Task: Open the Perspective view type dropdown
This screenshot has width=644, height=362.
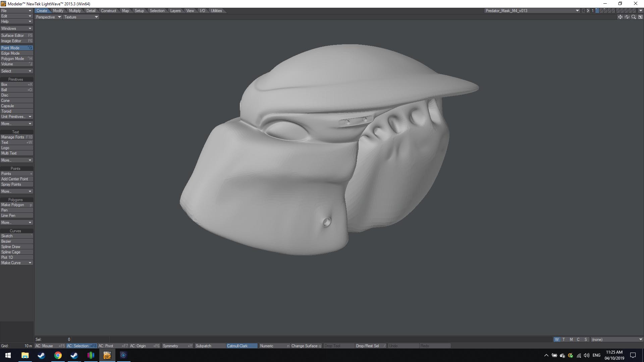Action: pyautogui.click(x=48, y=17)
